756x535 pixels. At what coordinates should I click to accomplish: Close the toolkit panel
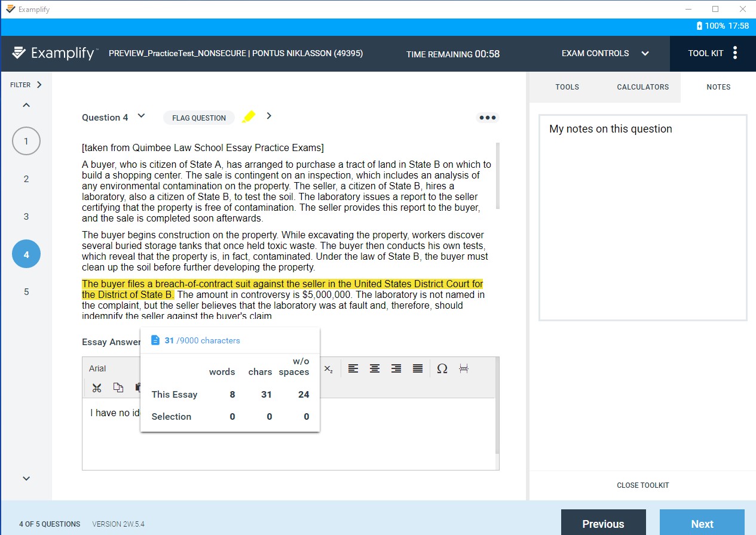pyautogui.click(x=643, y=485)
